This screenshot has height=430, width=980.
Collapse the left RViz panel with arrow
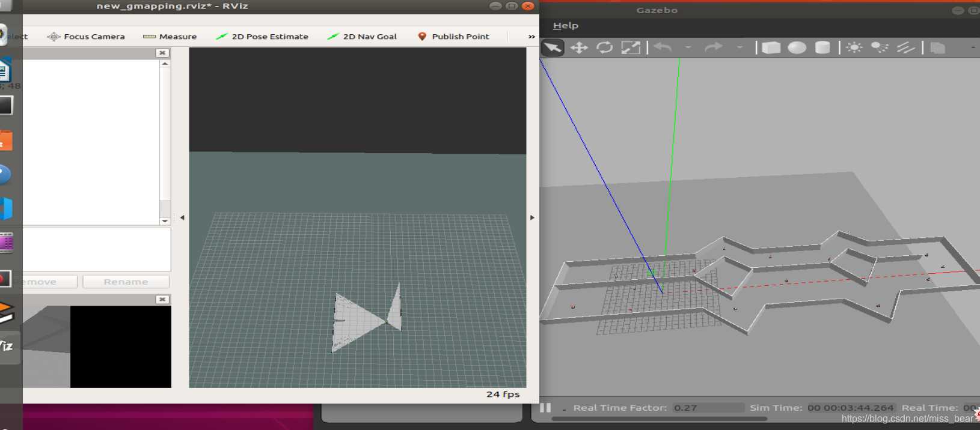(182, 217)
